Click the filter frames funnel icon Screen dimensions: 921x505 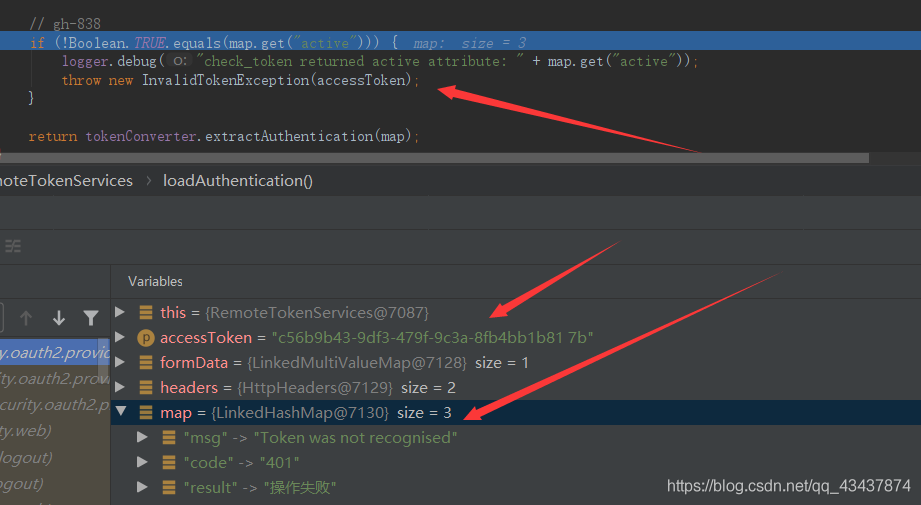click(91, 318)
